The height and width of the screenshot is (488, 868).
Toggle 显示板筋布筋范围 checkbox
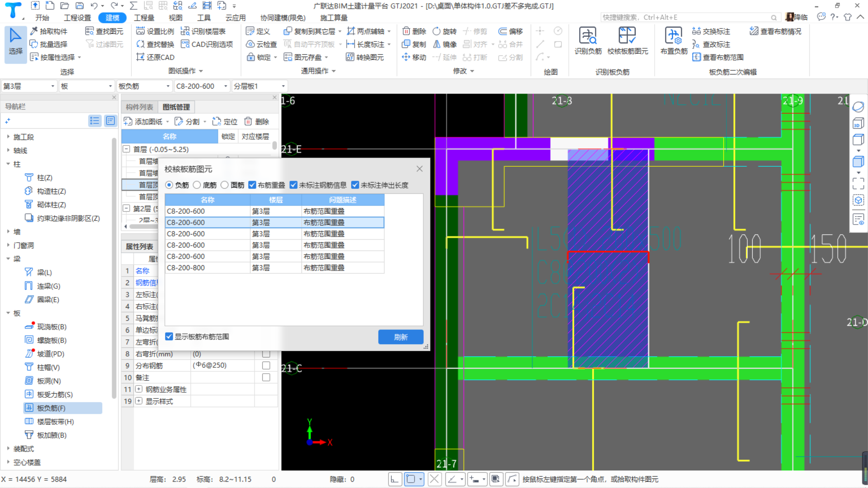(169, 337)
